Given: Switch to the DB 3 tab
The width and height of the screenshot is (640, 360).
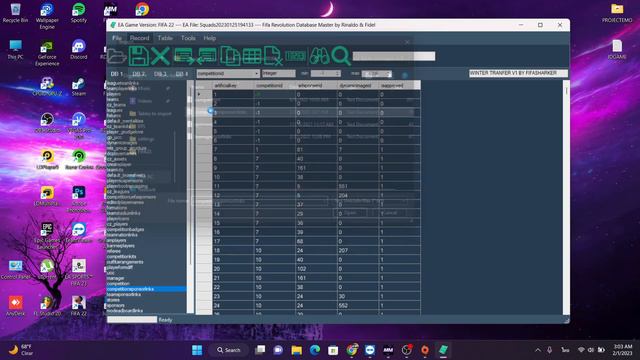Looking at the screenshot, I should pos(160,74).
